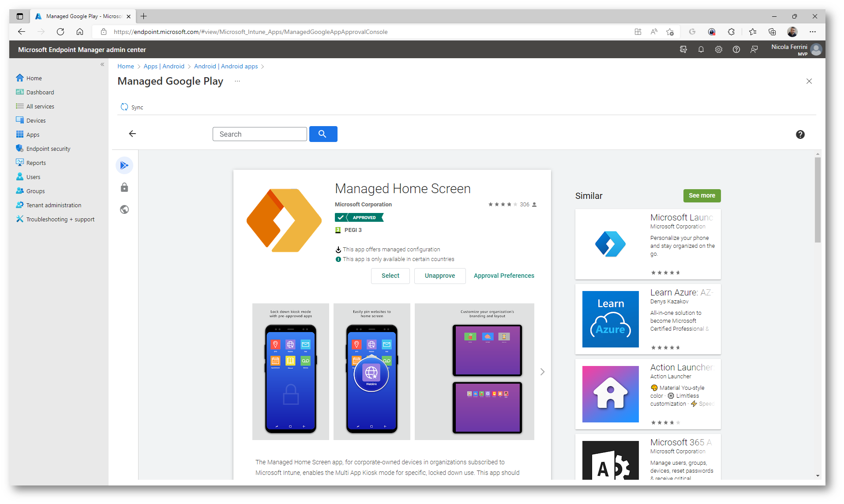Open the Play Store apps icon

[x=124, y=165]
